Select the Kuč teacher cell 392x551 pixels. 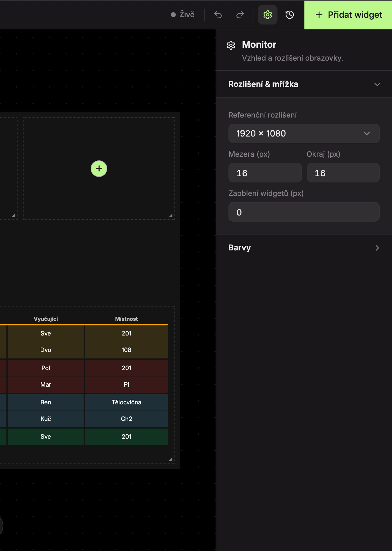(46, 419)
